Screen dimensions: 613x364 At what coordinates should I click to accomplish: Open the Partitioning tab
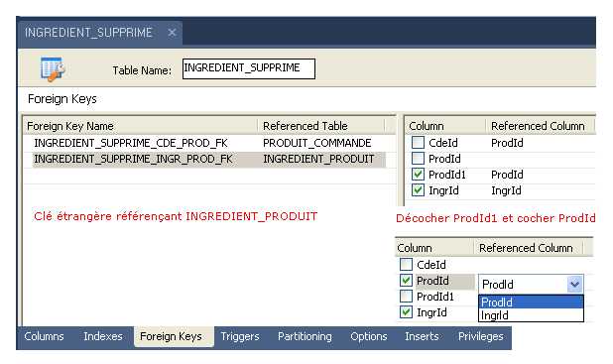pos(305,336)
